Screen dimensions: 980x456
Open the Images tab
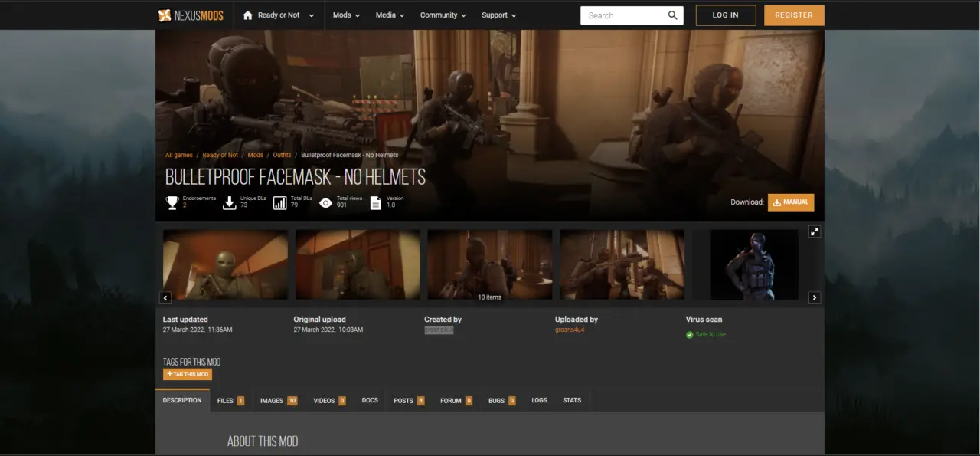tap(279, 400)
